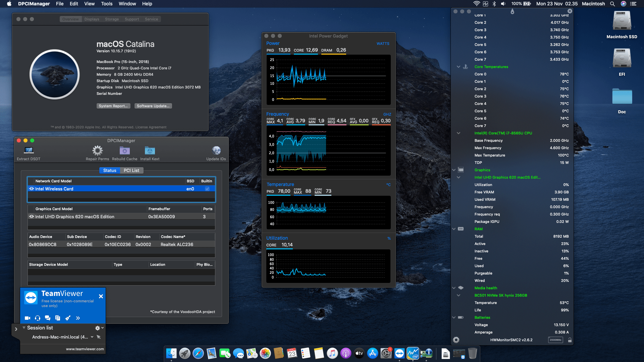This screenshot has width=644, height=362.
Task: Toggle WATTS unit in Power Gadget
Action: click(x=383, y=44)
